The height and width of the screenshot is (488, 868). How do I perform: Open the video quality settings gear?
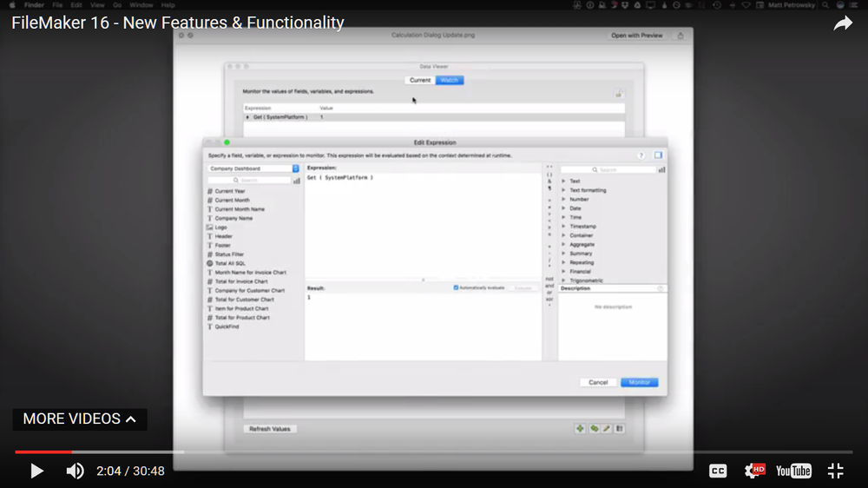point(754,471)
